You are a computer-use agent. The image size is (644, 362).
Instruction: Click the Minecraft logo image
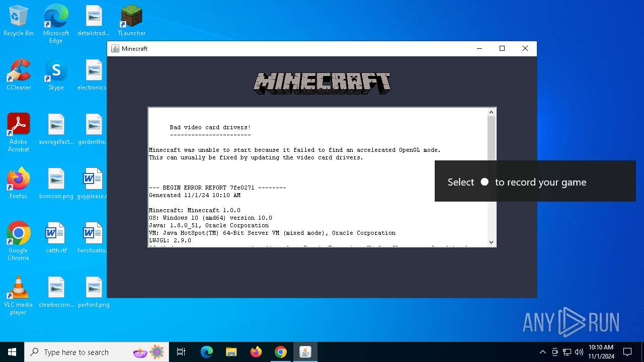tap(322, 83)
